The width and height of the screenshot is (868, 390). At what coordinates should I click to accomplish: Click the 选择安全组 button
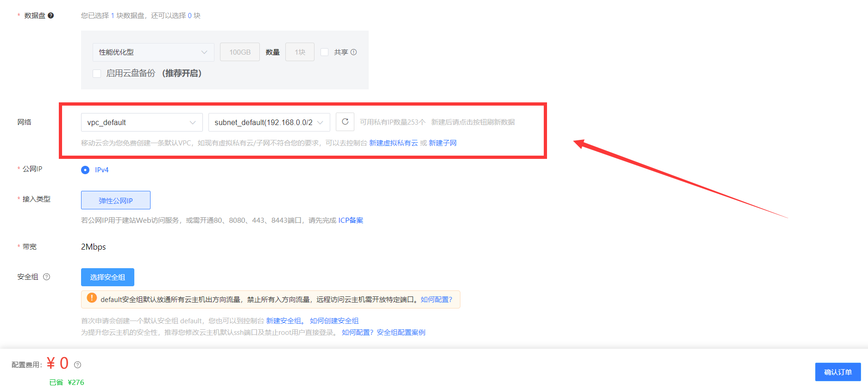(x=107, y=277)
